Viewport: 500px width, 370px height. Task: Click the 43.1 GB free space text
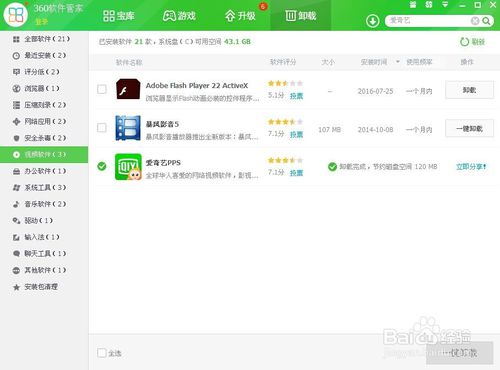tap(237, 42)
